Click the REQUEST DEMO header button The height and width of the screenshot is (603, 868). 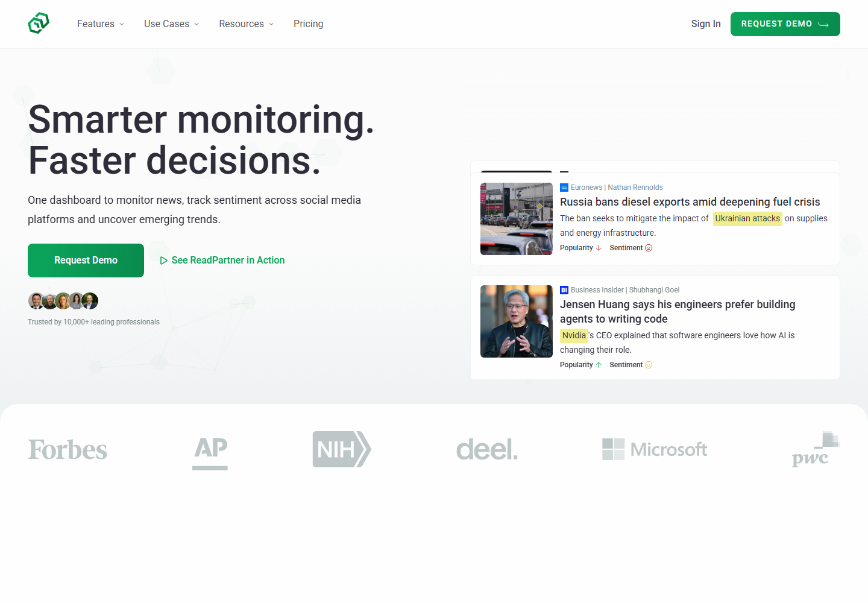tap(785, 24)
